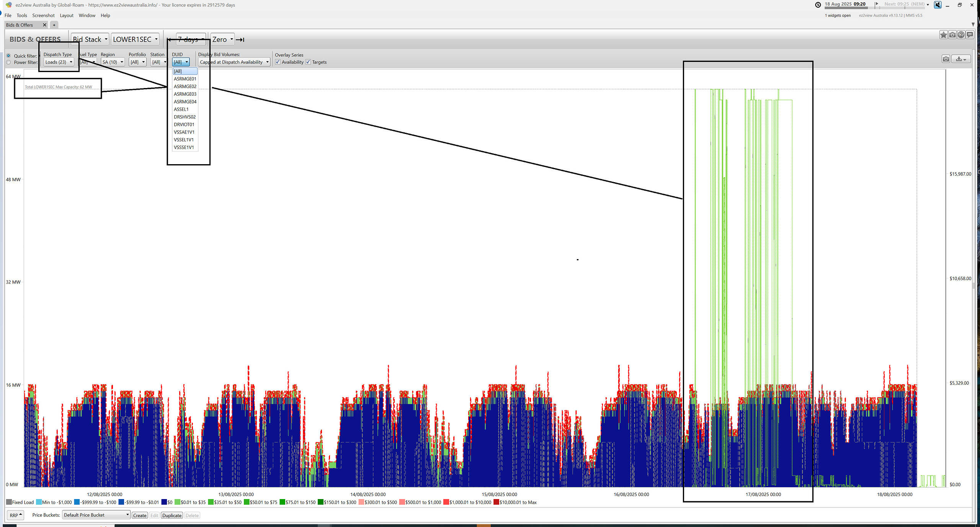Viewport: 980px width, 527px height.
Task: Jump to latest with the end arrow
Action: click(240, 40)
